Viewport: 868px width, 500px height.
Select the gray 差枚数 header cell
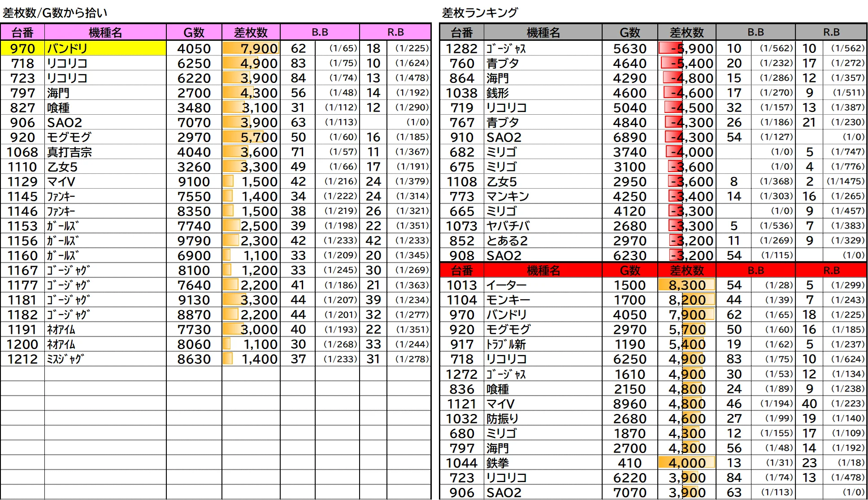(x=686, y=32)
